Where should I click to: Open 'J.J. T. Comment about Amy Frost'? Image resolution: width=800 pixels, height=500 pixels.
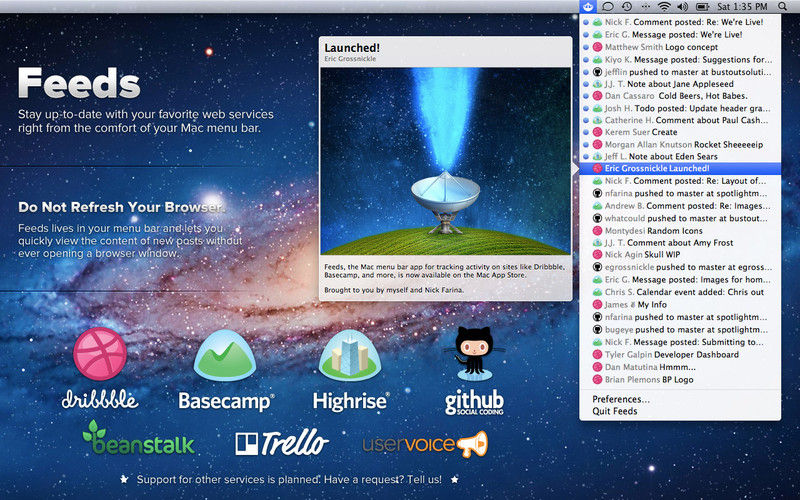(x=680, y=243)
